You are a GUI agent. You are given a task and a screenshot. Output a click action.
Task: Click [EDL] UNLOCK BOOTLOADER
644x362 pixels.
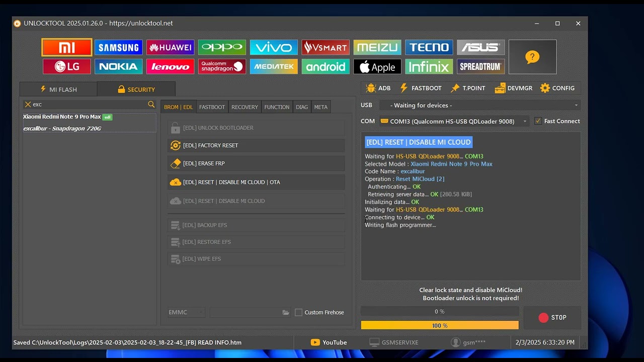[x=256, y=128]
